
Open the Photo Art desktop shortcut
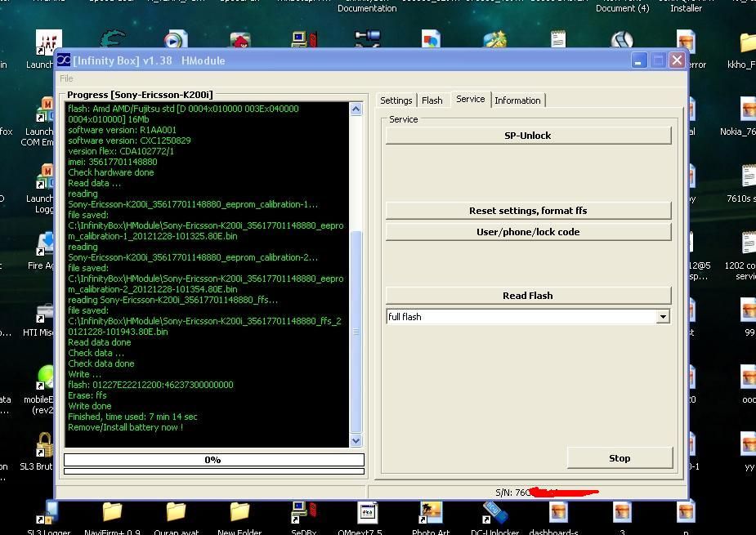[431, 513]
